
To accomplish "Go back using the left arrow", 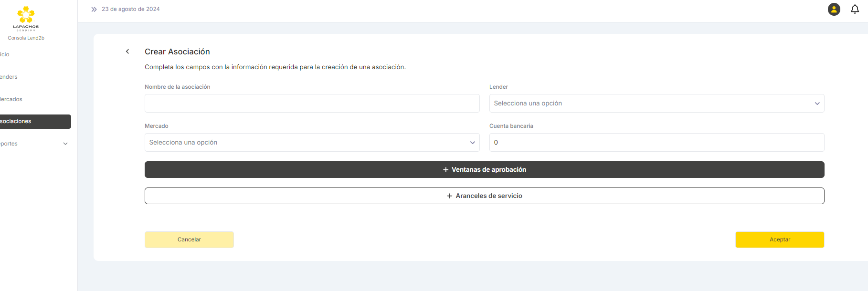I will click(x=127, y=52).
